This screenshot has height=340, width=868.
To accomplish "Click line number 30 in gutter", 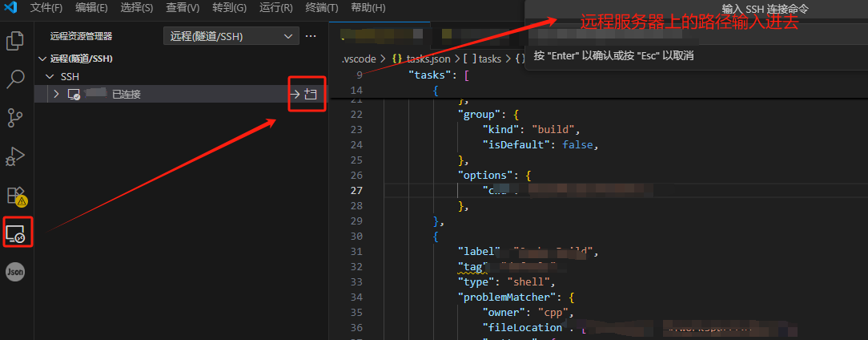I will tap(356, 236).
